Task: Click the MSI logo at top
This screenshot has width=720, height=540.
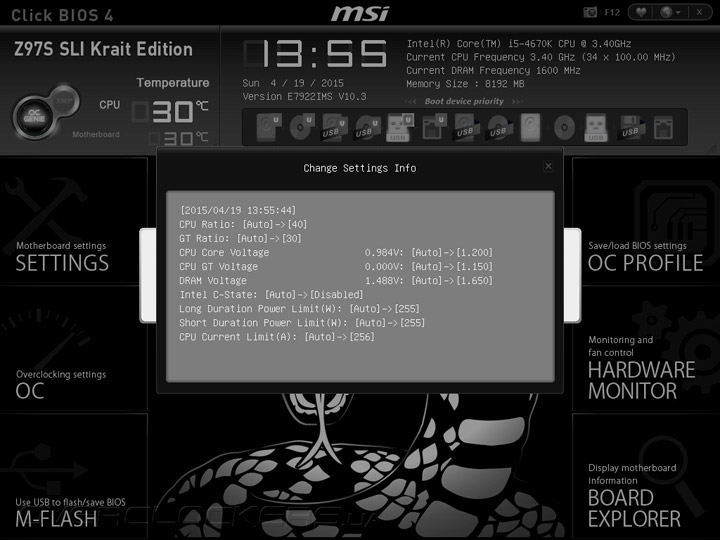Action: [x=360, y=13]
